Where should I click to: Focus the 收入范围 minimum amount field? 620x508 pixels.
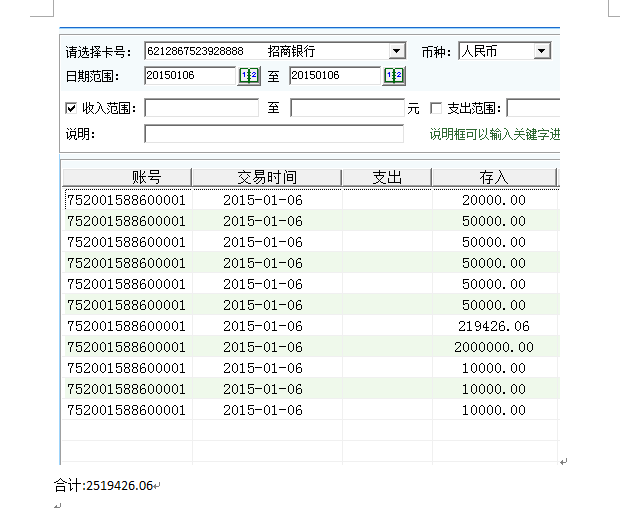coord(201,108)
